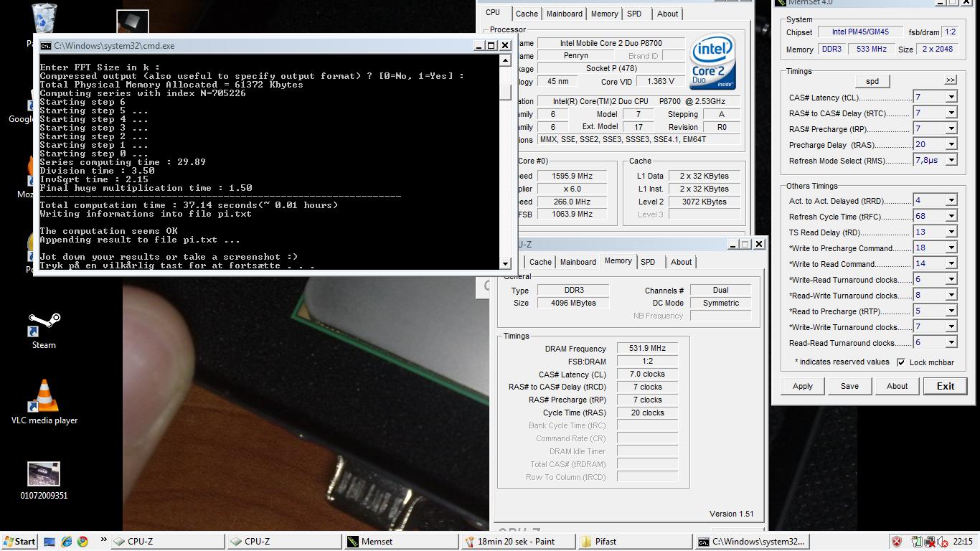This screenshot has width=980, height=551.
Task: Click the DRAM Frequency 531.9 MHz value
Action: point(648,349)
